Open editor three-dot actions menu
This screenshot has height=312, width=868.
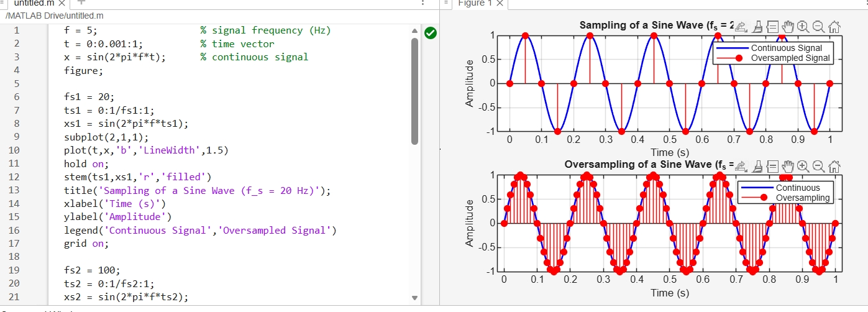coord(423,3)
